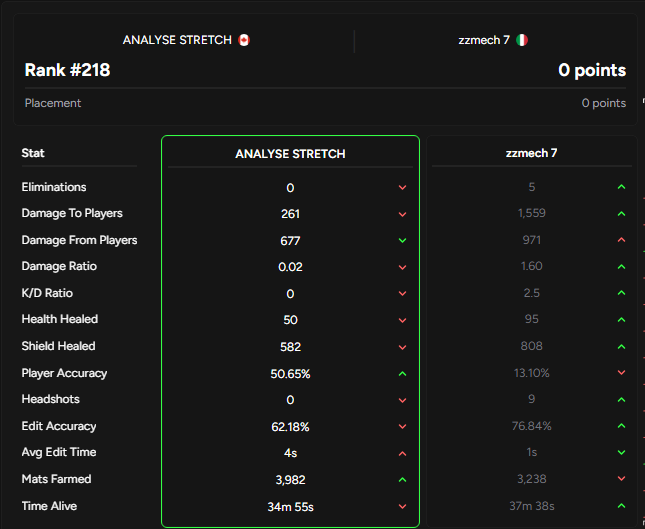The width and height of the screenshot is (645, 529).
Task: Click the Damage Ratio stat label
Action: click(x=59, y=266)
